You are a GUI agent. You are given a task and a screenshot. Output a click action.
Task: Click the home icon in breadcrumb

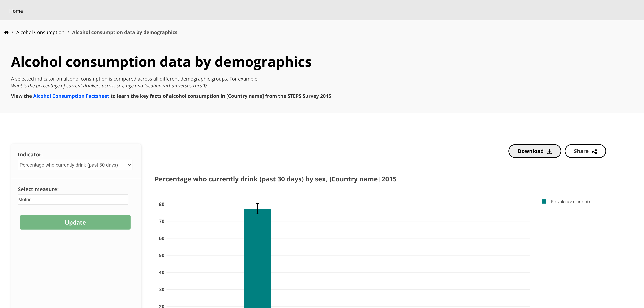click(x=7, y=33)
